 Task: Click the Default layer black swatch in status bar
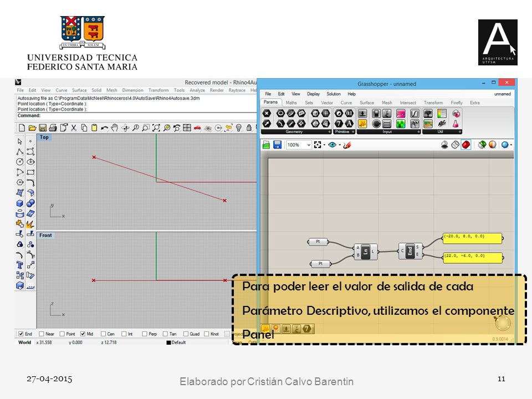(168, 342)
